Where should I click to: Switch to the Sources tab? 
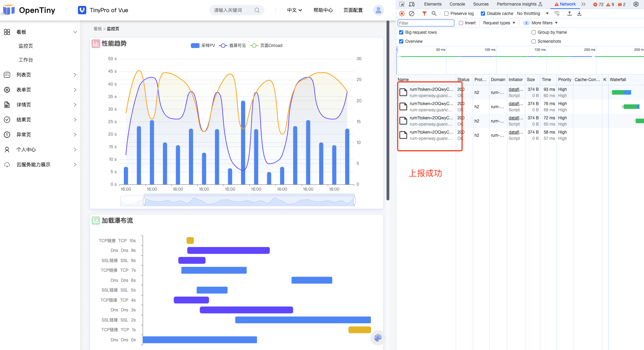coord(481,4)
